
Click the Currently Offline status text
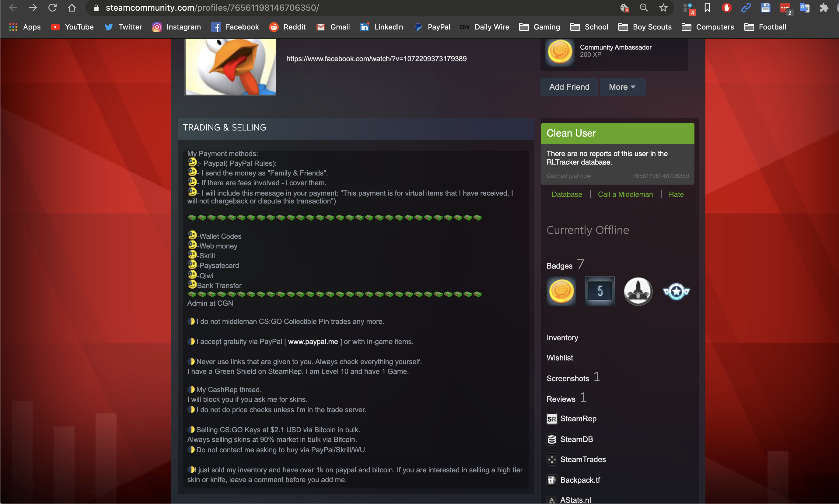[x=588, y=230]
